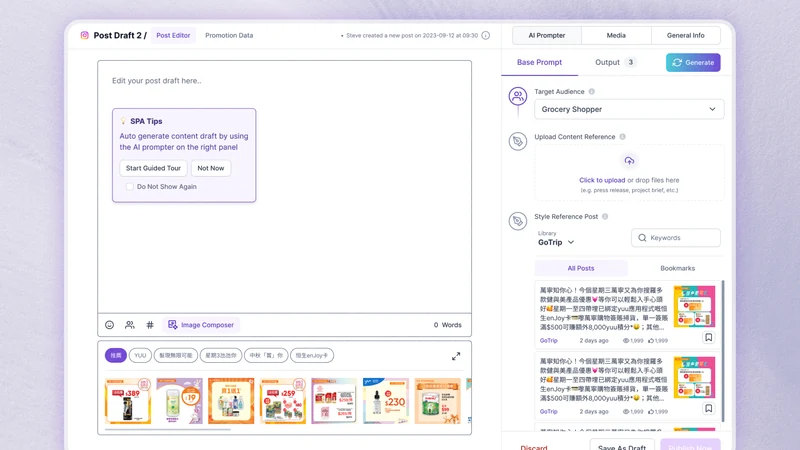Tick the Do Not Show Again checkbox
Screen dimensions: 800x450
click(130, 187)
